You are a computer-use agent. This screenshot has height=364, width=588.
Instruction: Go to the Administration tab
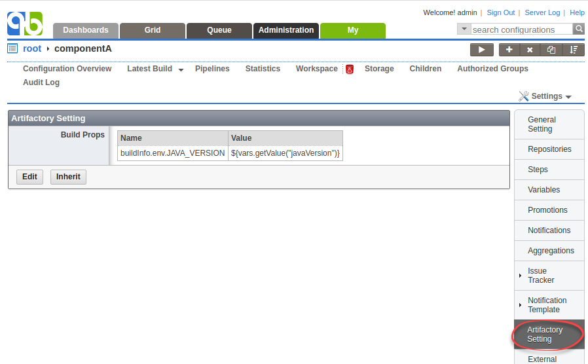[286, 30]
